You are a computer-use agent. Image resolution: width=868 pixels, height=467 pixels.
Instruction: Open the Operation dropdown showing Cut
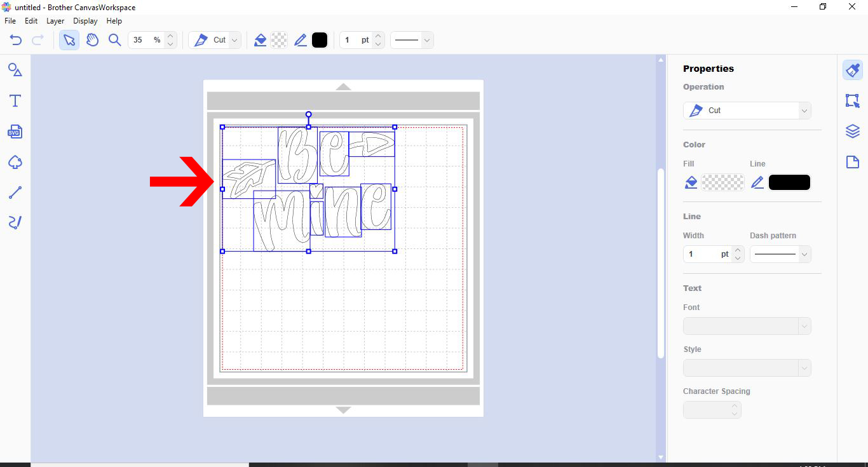coord(747,110)
